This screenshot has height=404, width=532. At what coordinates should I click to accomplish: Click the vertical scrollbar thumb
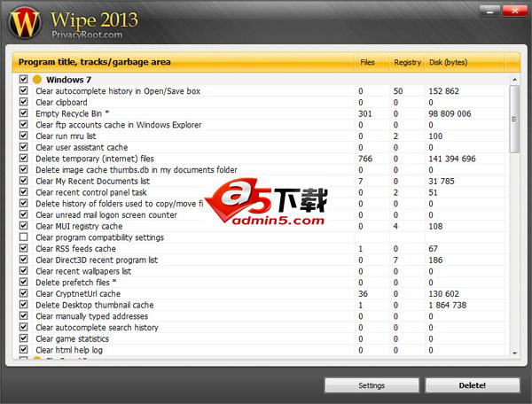tap(514, 120)
